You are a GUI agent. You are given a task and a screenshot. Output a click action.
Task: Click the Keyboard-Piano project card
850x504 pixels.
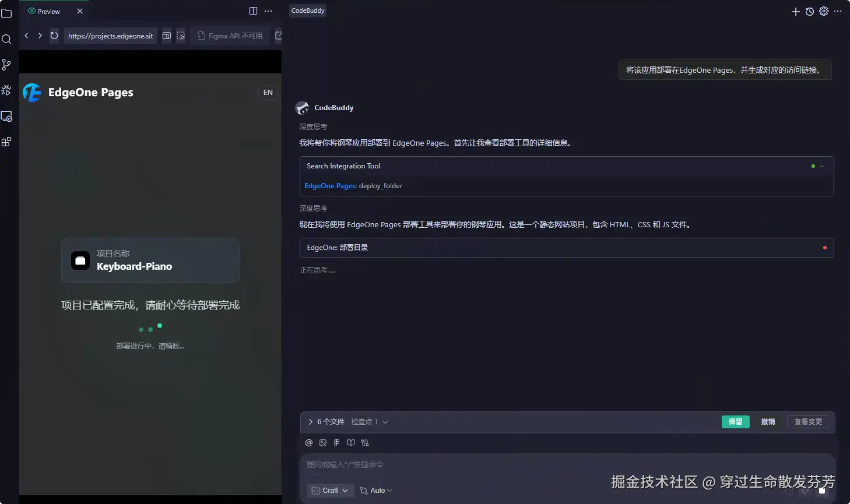pos(150,260)
